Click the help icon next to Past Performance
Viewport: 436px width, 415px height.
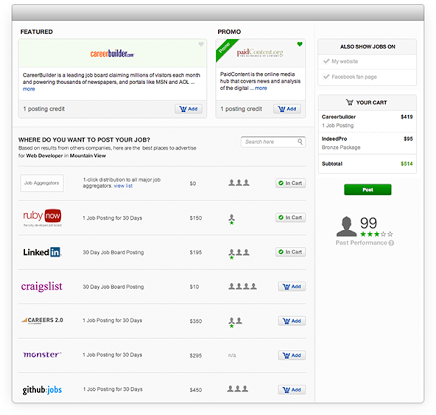pyautogui.click(x=391, y=243)
